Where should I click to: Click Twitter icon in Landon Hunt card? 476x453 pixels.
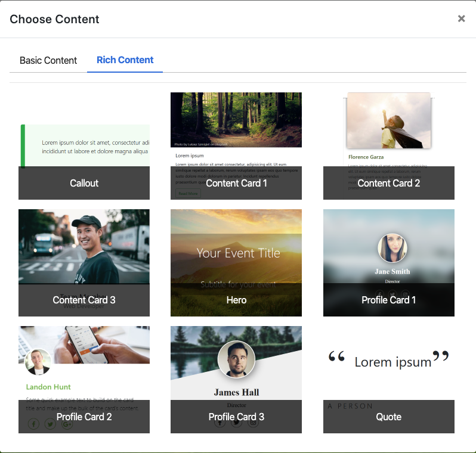50,424
